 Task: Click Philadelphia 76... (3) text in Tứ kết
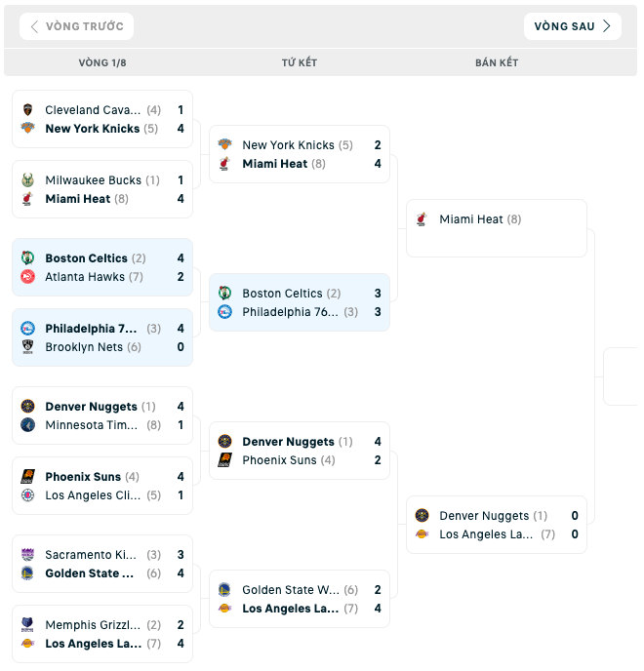point(301,312)
